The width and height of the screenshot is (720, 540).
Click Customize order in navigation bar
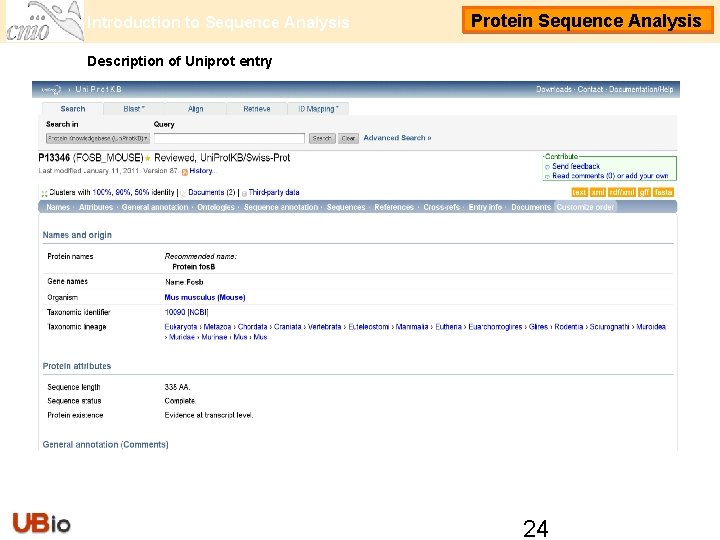point(585,207)
